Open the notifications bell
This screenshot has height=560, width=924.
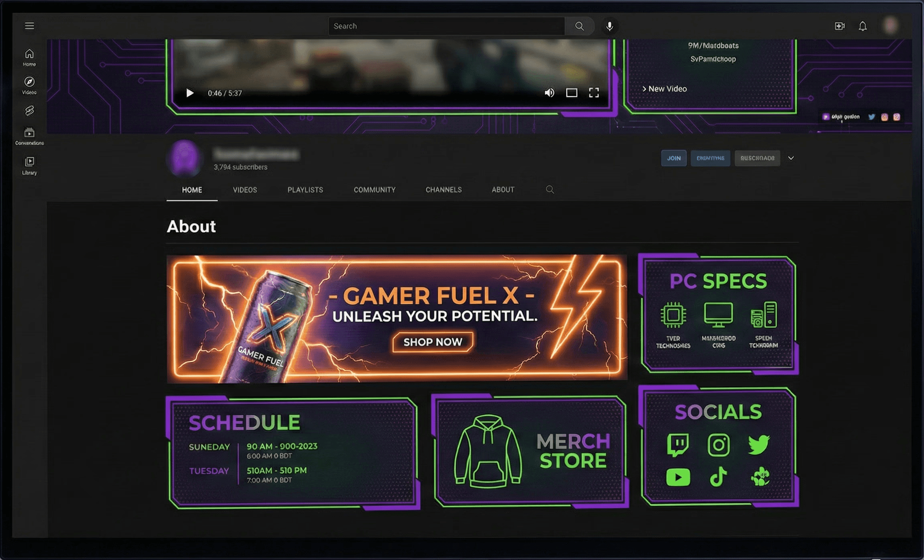pos(863,26)
